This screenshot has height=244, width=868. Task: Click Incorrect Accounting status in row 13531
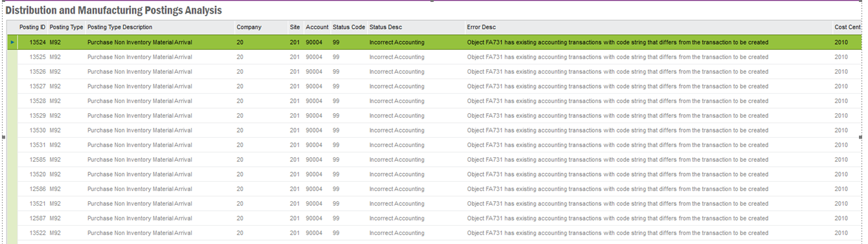pyautogui.click(x=396, y=145)
